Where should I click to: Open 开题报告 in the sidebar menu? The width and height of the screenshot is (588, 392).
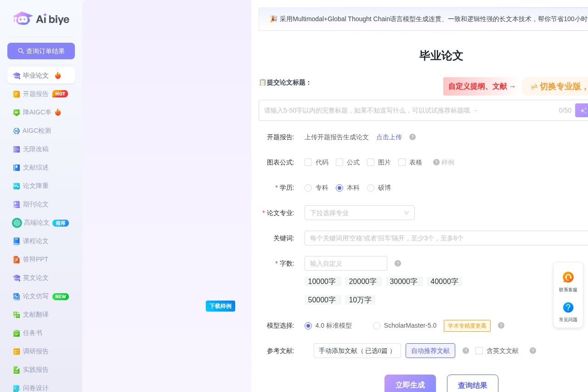point(36,94)
